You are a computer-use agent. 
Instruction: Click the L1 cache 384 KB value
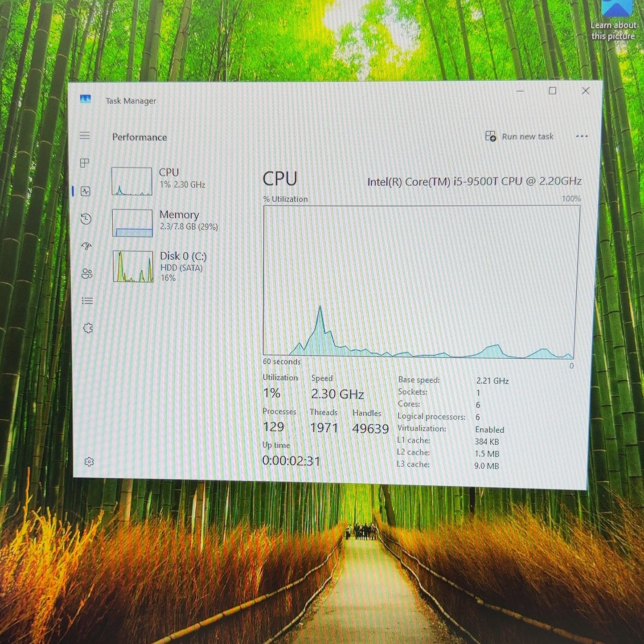(487, 442)
